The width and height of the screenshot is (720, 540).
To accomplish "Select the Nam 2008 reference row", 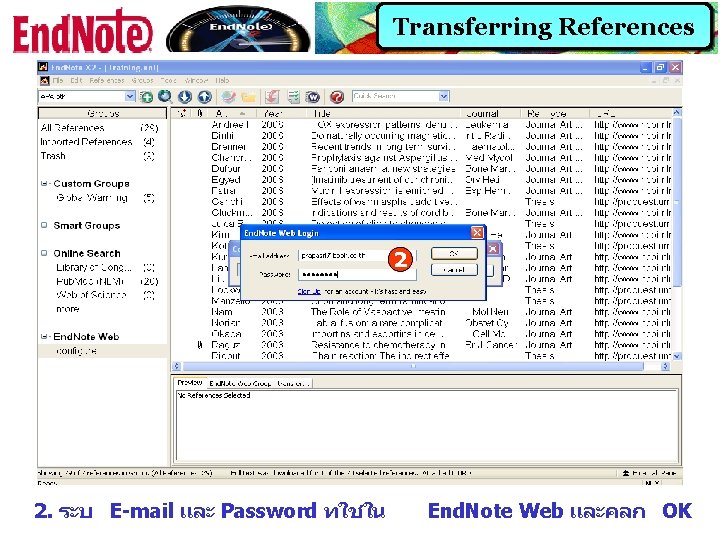I will (x=422, y=312).
